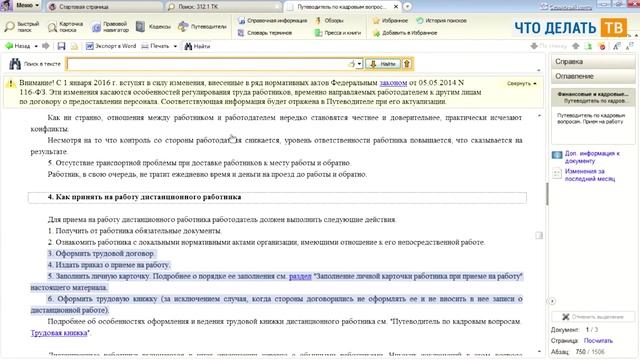This screenshot has height=360, width=640.
Task: Print the document with Печать
Action: [x=155, y=46]
